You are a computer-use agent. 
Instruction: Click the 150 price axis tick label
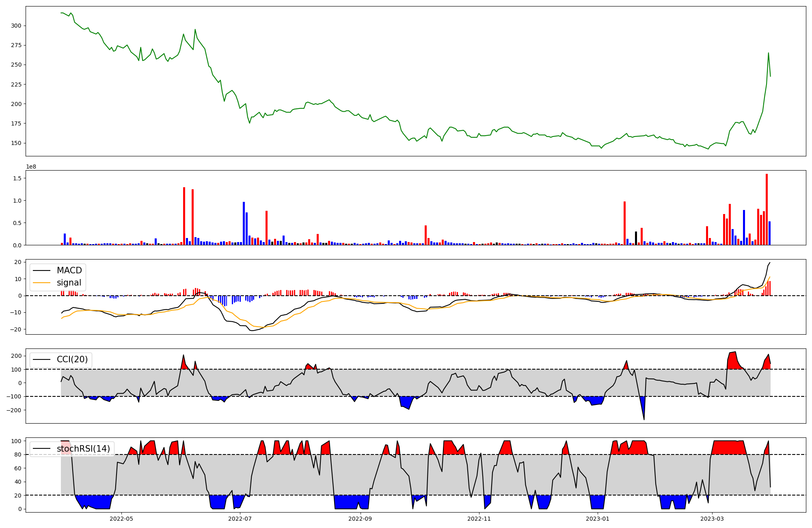[x=16, y=143]
